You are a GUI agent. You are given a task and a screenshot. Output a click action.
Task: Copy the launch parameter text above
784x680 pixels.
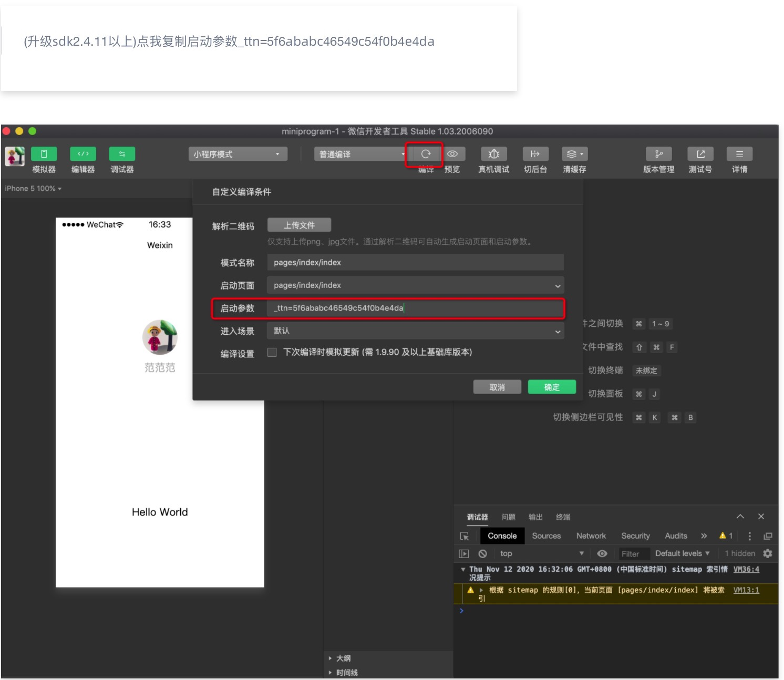(229, 42)
